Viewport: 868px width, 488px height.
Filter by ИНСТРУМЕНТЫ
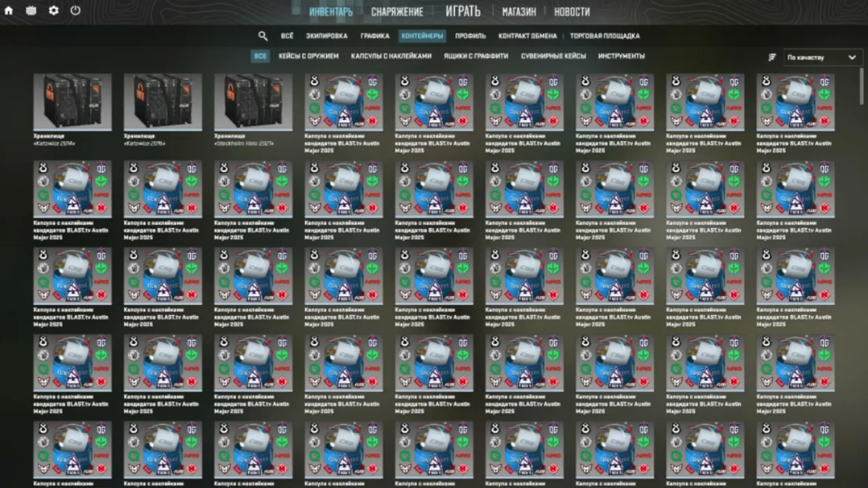pyautogui.click(x=622, y=56)
